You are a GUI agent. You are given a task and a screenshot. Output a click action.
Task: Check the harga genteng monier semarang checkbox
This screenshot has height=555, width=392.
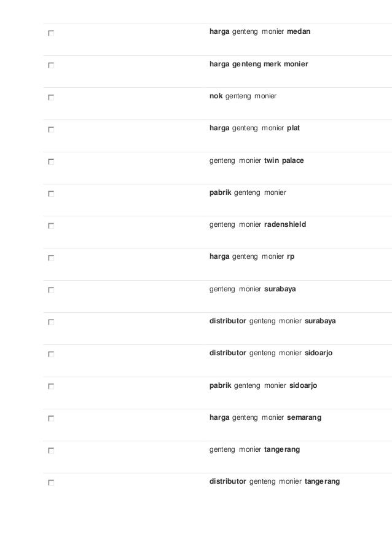[51, 419]
